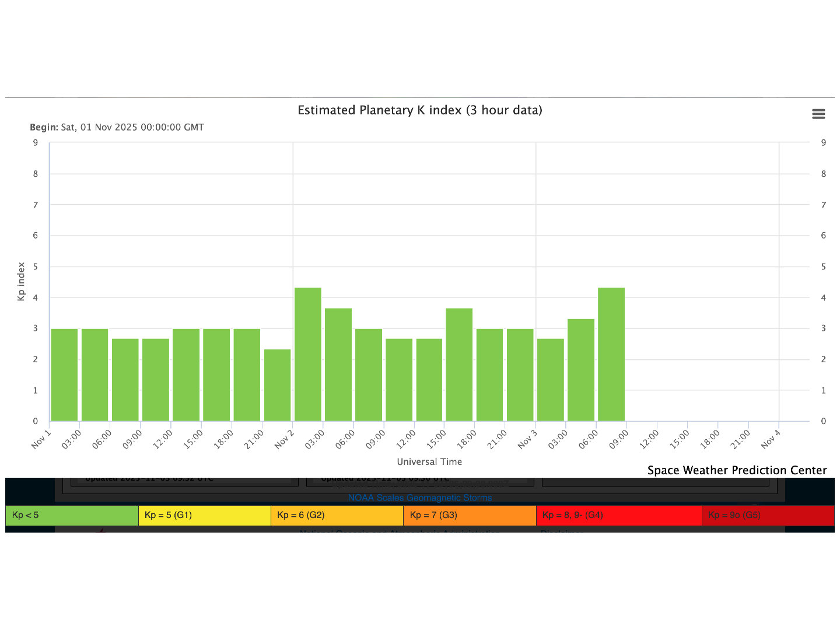Click the Kp = 6 (G2) legend box
Screen dimensions: 840x630
337,515
